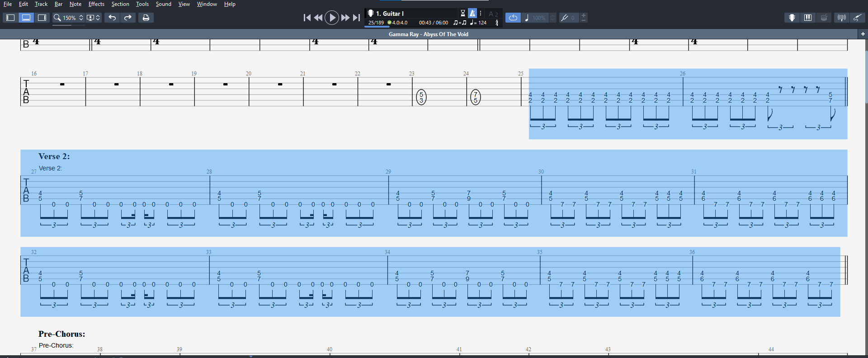The image size is (868, 358).
Task: Toggle the metronome
Action: click(x=472, y=13)
